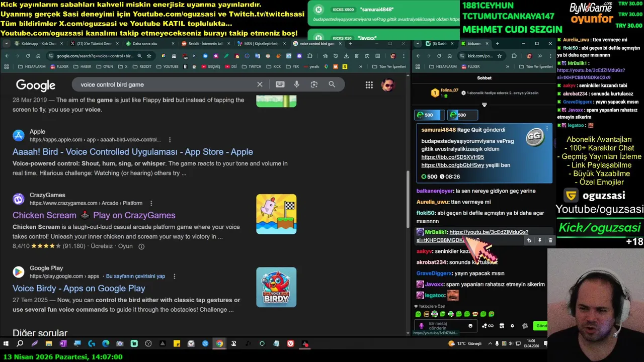Open Aaaah! Bird App Store result
The width and height of the screenshot is (644, 362).
(133, 152)
